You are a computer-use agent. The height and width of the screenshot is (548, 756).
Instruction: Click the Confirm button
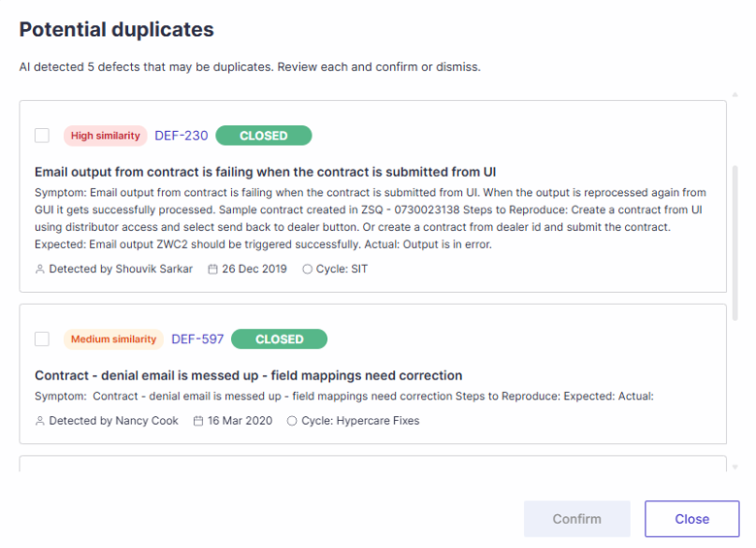click(577, 519)
